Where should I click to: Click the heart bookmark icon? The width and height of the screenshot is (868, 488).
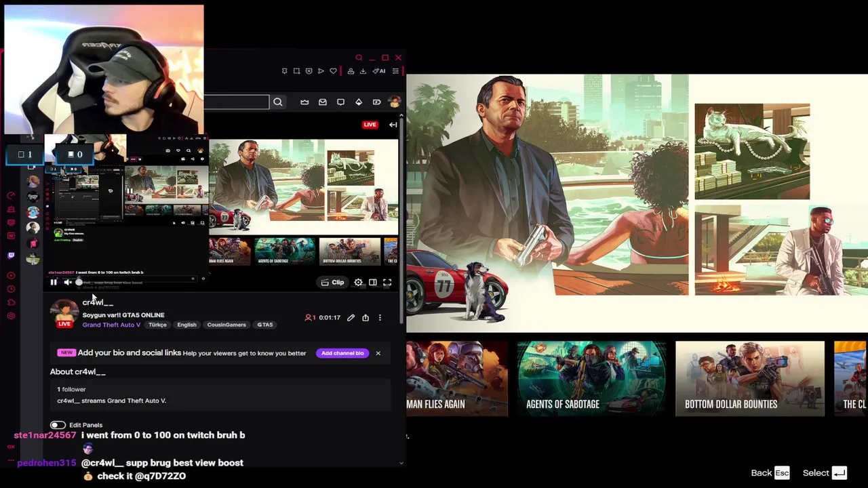[333, 71]
